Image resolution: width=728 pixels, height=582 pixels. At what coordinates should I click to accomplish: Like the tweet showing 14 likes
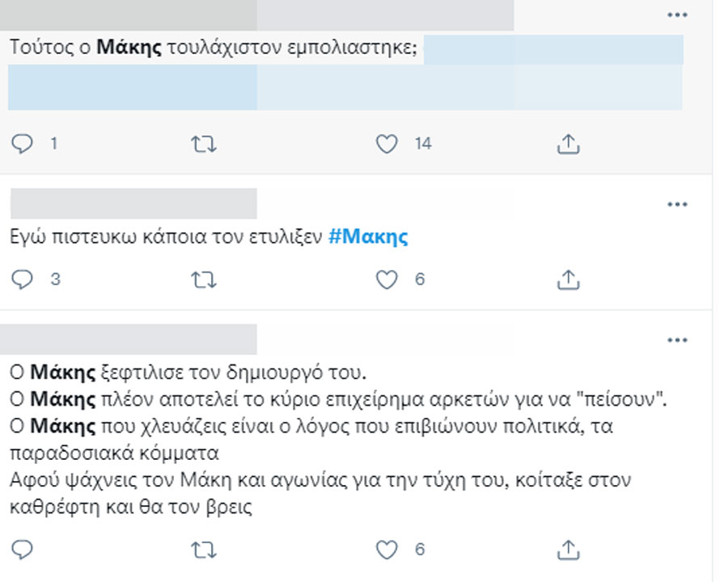pyautogui.click(x=387, y=144)
